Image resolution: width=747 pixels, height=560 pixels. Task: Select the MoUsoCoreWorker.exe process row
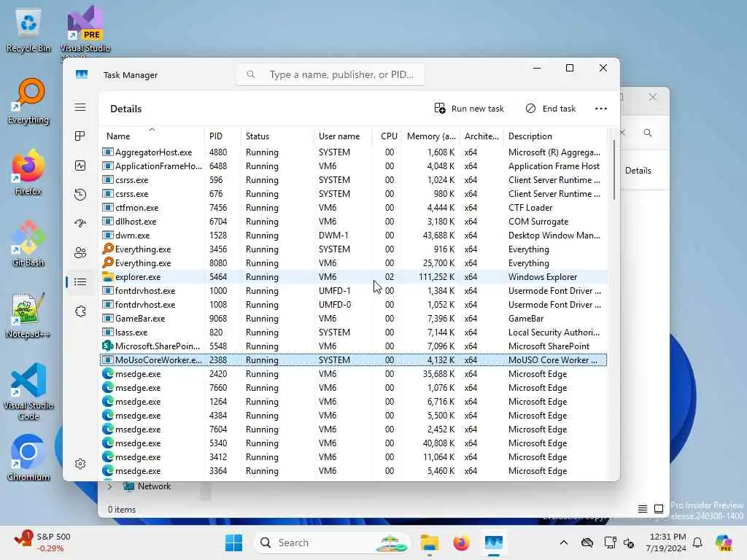(x=354, y=360)
